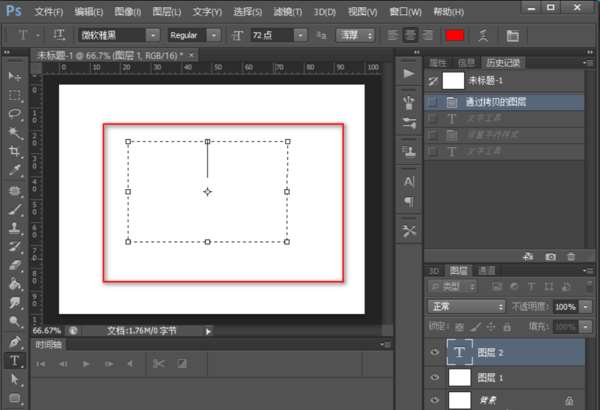
Task: Select the Clone Stamp tool
Action: 15,228
